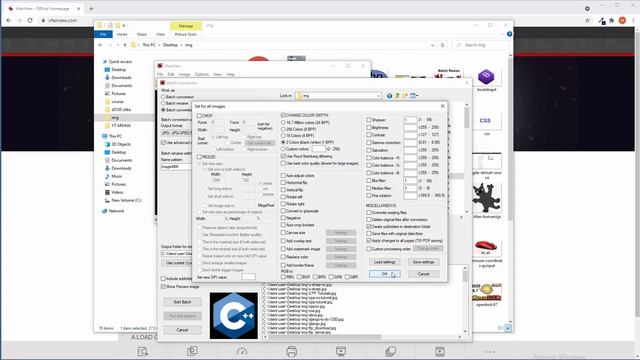Toggle Use Floyd-Steinberg dithering
Image resolution: width=640 pixels, height=360 pixels.
pos(283,156)
